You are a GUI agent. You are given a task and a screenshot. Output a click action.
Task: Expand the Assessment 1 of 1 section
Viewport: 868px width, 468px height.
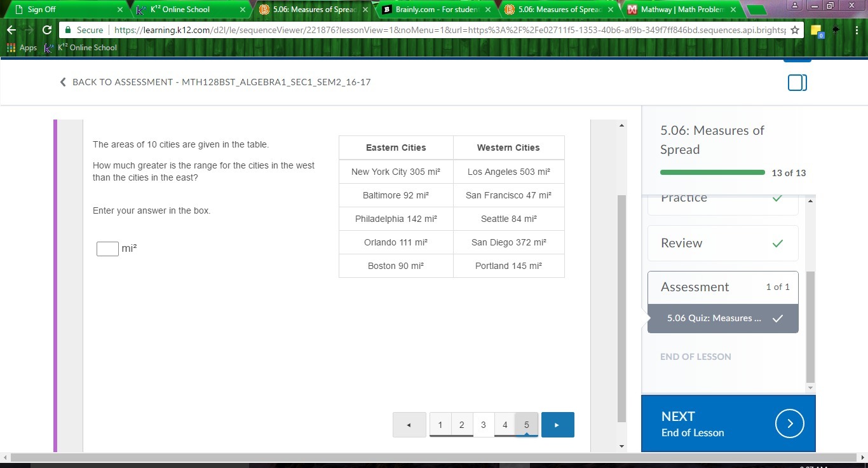723,287
